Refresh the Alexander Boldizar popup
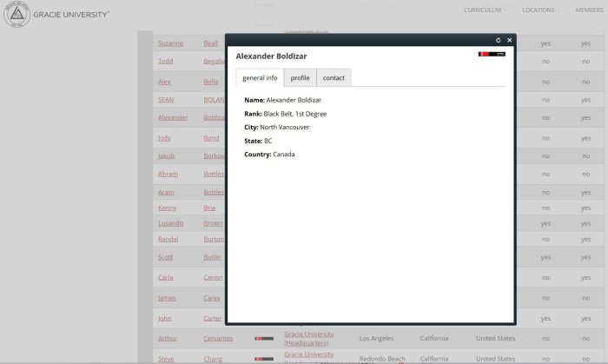 498,40
